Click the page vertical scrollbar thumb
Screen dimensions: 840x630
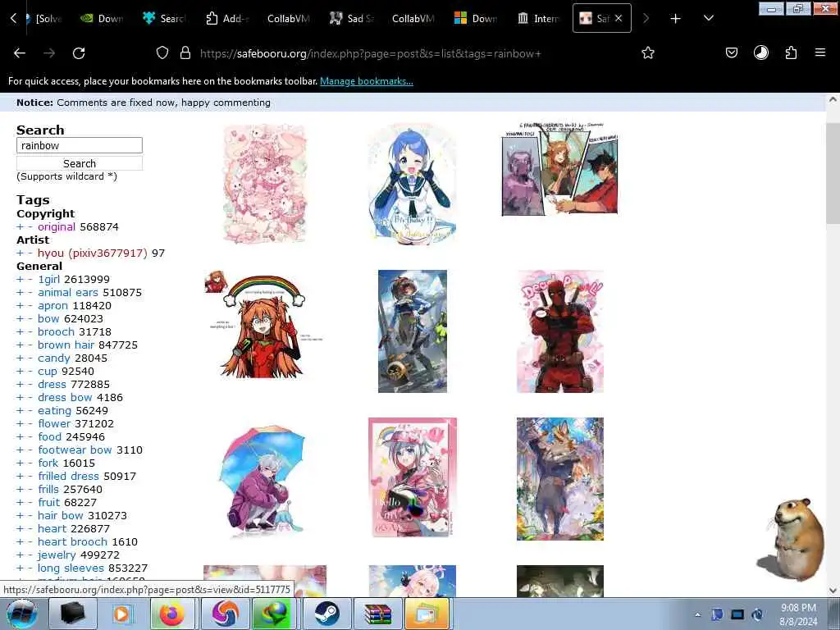click(x=833, y=173)
